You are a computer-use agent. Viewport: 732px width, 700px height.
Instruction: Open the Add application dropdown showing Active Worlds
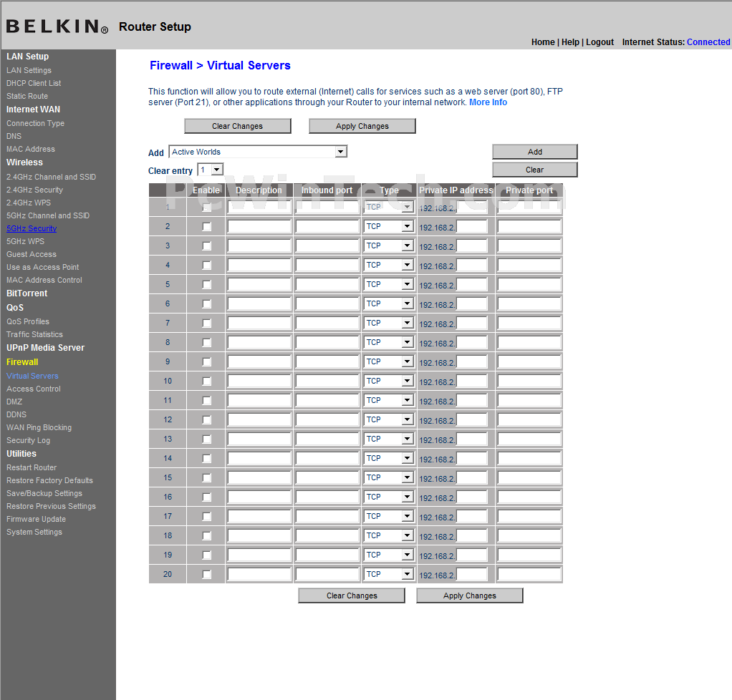click(258, 152)
